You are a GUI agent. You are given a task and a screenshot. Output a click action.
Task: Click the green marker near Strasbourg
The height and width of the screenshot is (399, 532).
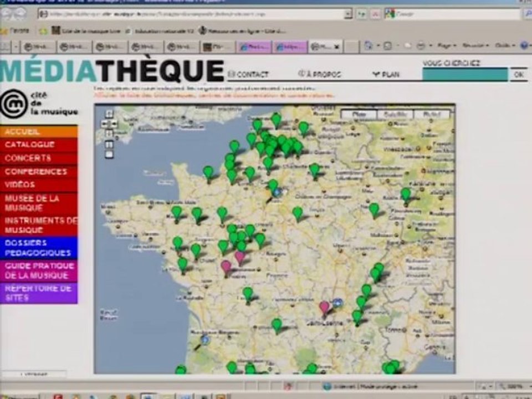(406, 196)
